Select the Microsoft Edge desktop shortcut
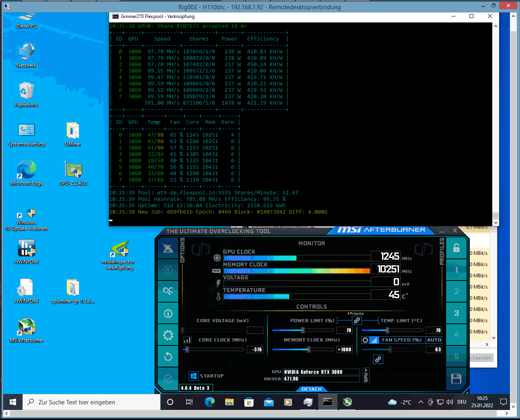 [x=26, y=173]
